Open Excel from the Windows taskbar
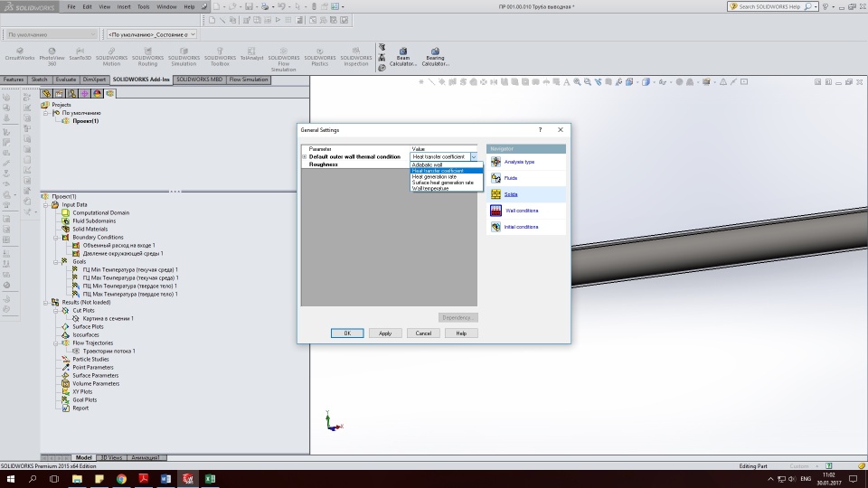The width and height of the screenshot is (868, 488). point(210,479)
